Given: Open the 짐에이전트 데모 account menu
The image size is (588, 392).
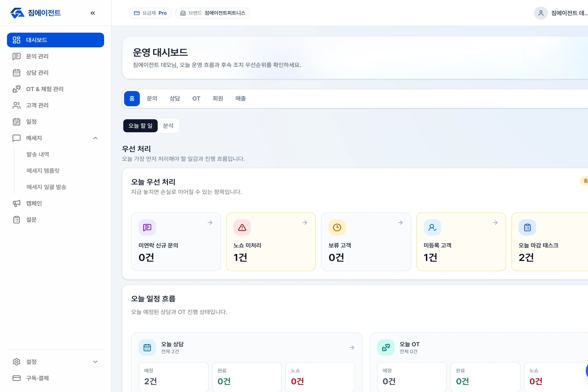Looking at the screenshot, I should [x=561, y=13].
